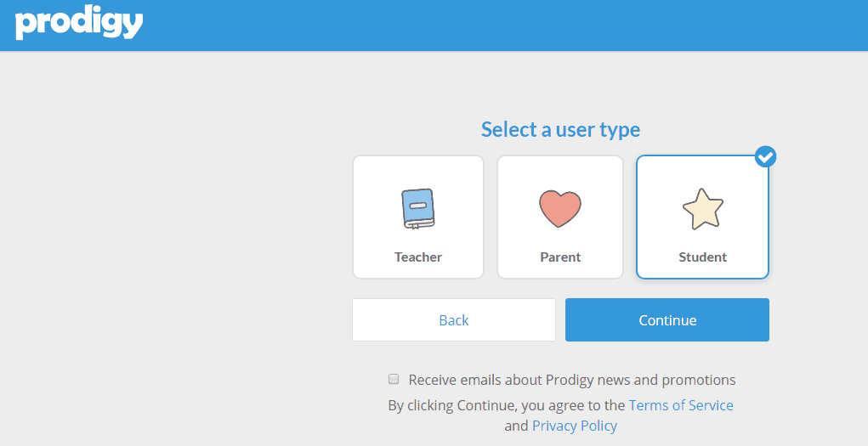Click the blue checkmark badge on Student

765,156
